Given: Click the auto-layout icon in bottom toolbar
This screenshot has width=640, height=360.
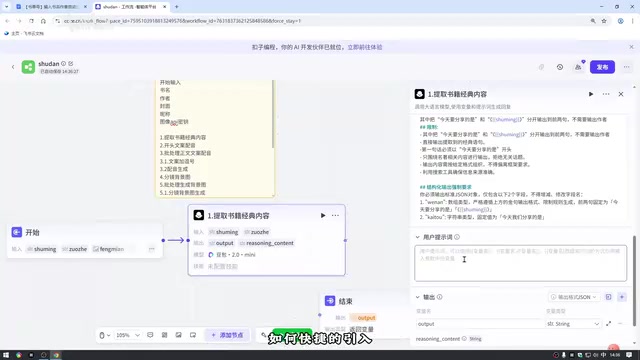Looking at the screenshot, I should [x=164, y=335].
